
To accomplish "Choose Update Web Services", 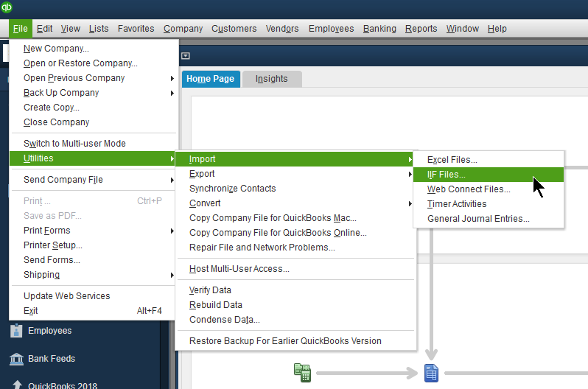I will pos(93,296).
